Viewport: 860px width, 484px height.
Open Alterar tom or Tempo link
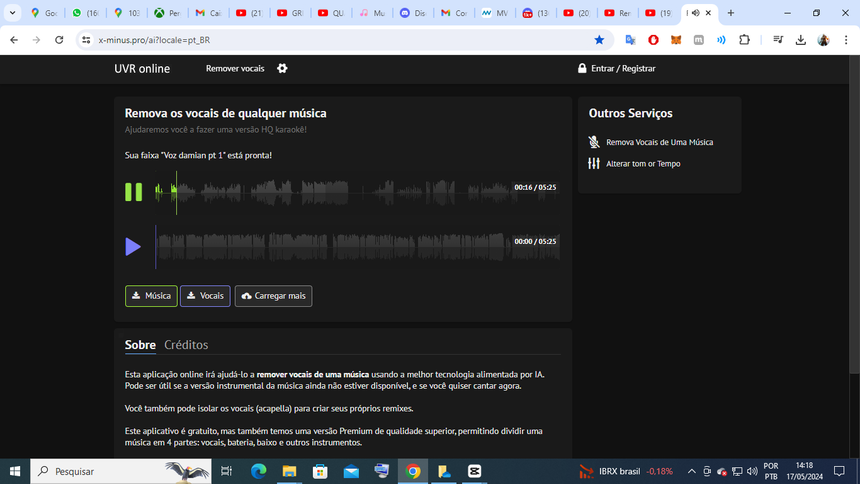(643, 164)
